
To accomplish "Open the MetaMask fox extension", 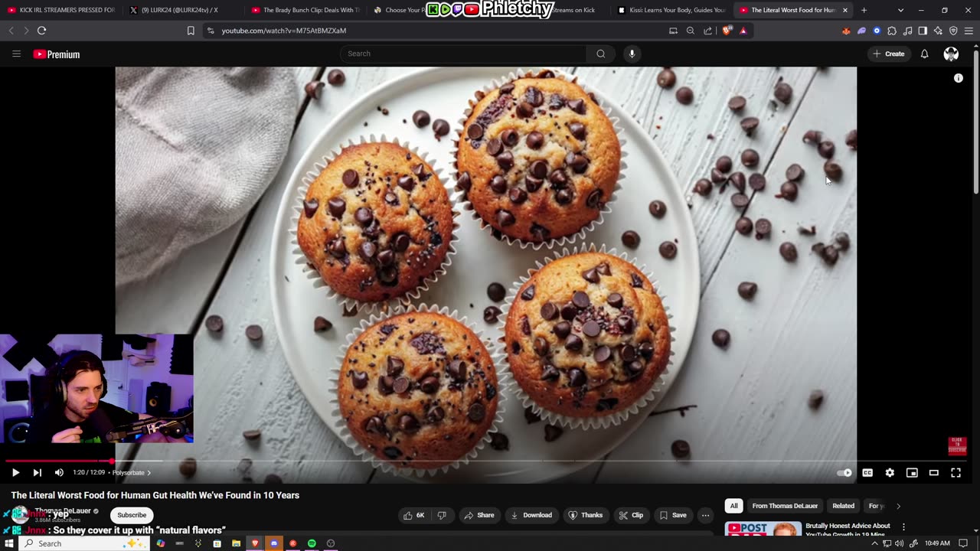I will point(846,31).
